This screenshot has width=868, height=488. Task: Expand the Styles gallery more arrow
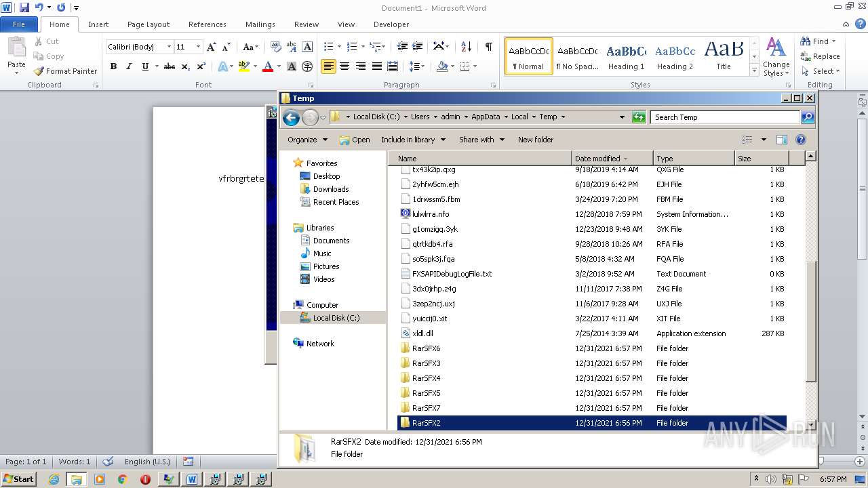coord(754,70)
